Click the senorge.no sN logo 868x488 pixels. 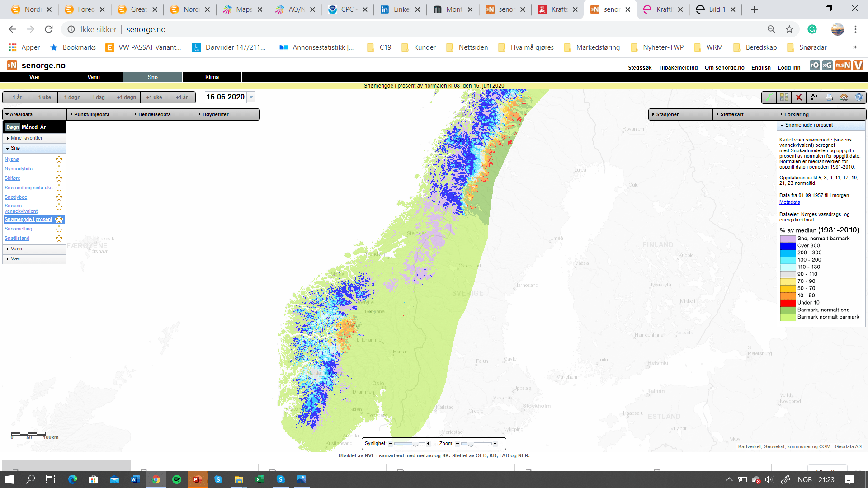12,65
